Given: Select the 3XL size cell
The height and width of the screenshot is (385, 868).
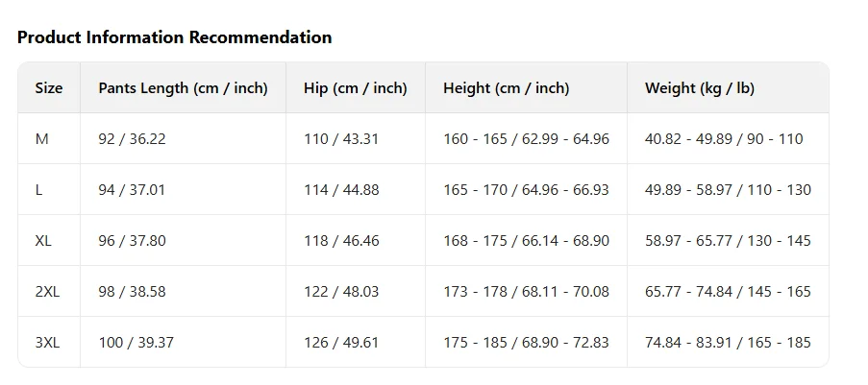Looking at the screenshot, I should [x=47, y=343].
